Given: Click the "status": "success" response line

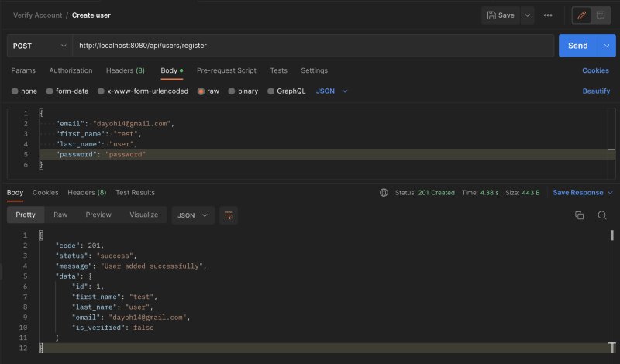Looking at the screenshot, I should [x=96, y=256].
